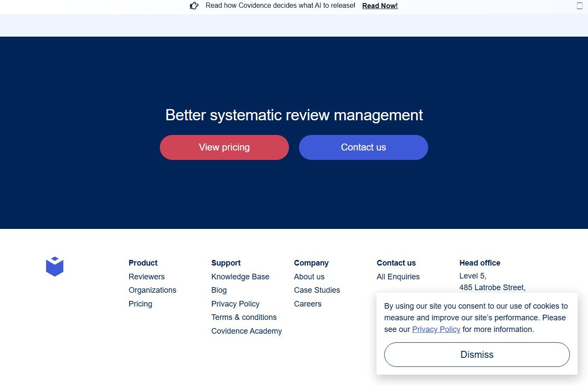Viewport: 588px width, 388px height.
Task: Open the Careers link
Action: coord(308,304)
